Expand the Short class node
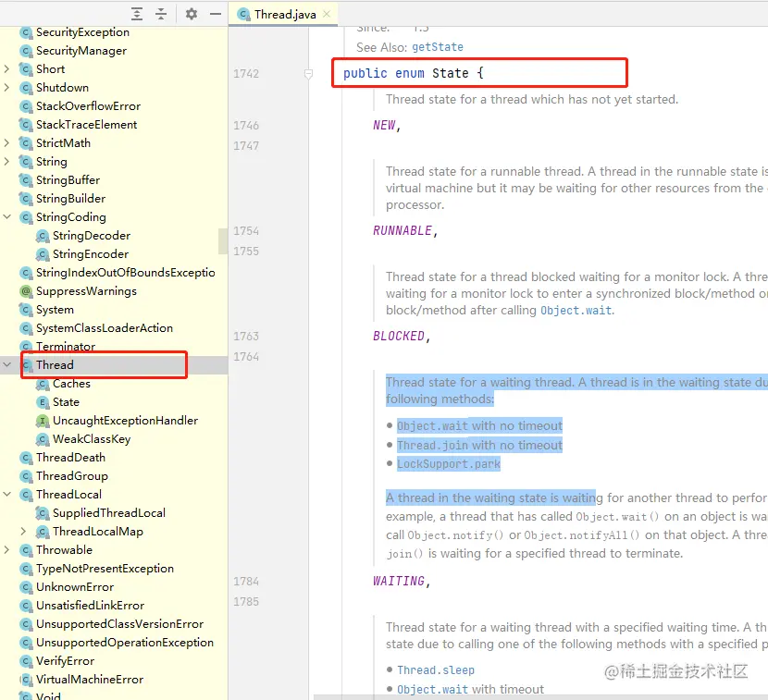The image size is (768, 700). click(x=6, y=69)
